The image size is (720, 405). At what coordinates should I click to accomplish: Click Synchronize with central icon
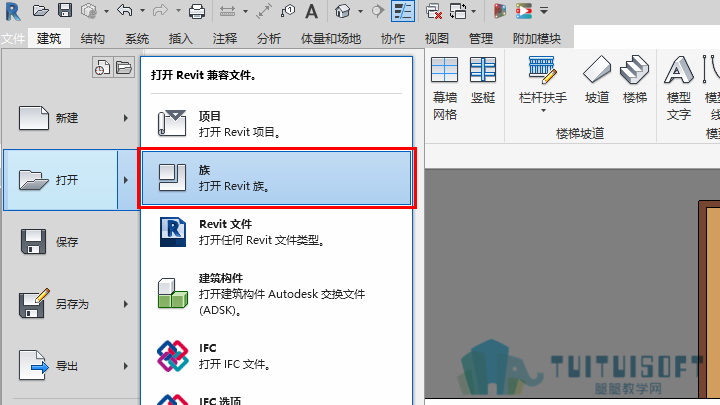coord(89,11)
